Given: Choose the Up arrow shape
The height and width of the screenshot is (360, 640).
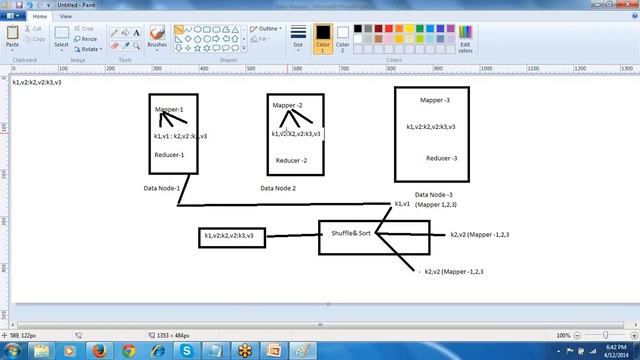Looking at the screenshot, I should (x=235, y=39).
